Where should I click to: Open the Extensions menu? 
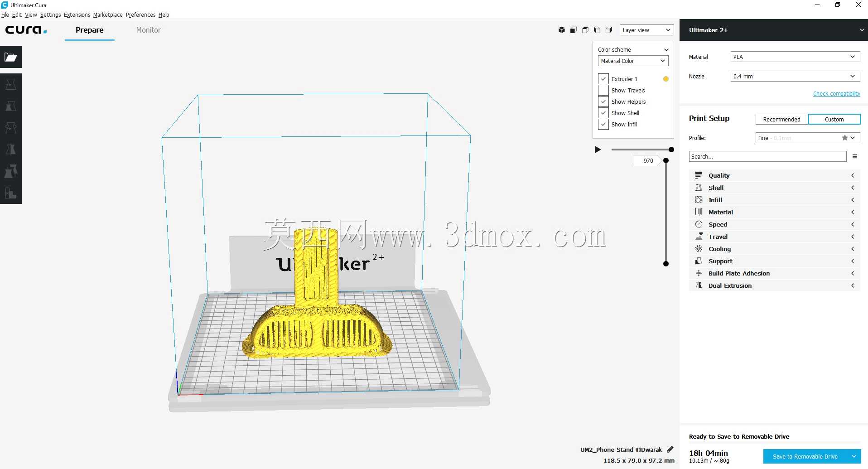(77, 15)
